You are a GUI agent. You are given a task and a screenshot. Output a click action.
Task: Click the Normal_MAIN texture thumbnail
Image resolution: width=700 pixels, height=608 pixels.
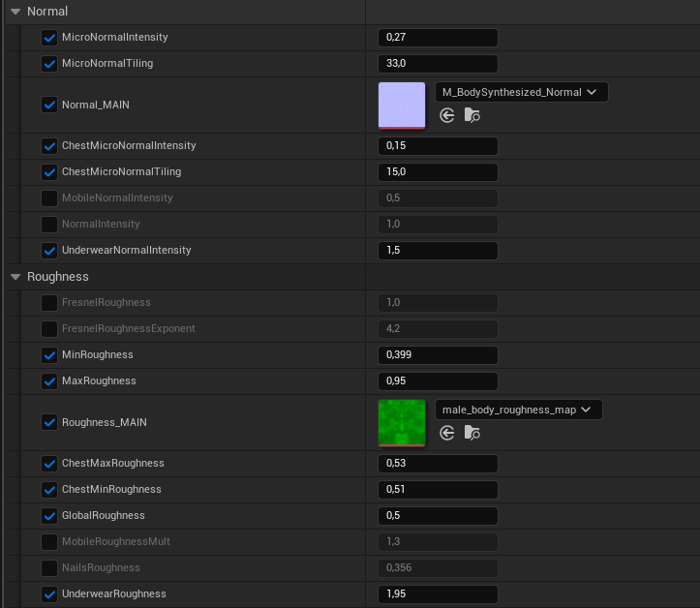pos(402,106)
